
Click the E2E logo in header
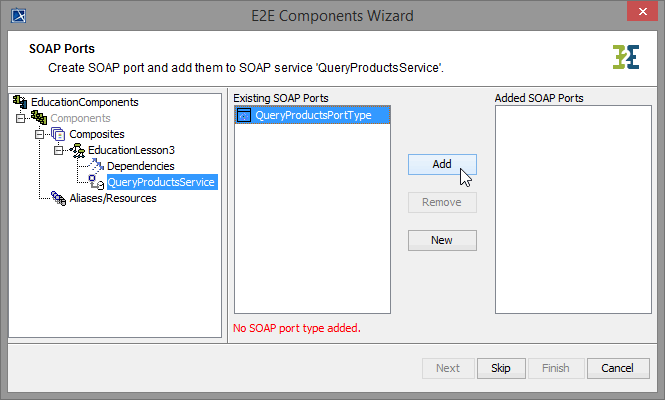coord(626,57)
